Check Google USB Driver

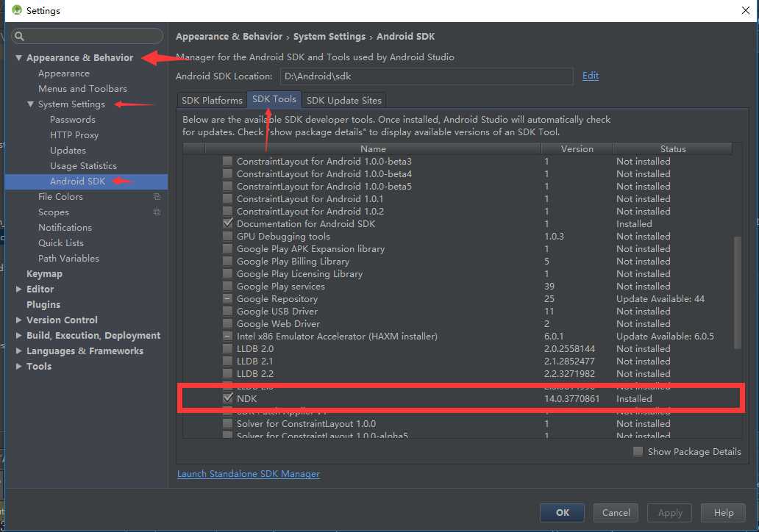[x=227, y=312]
